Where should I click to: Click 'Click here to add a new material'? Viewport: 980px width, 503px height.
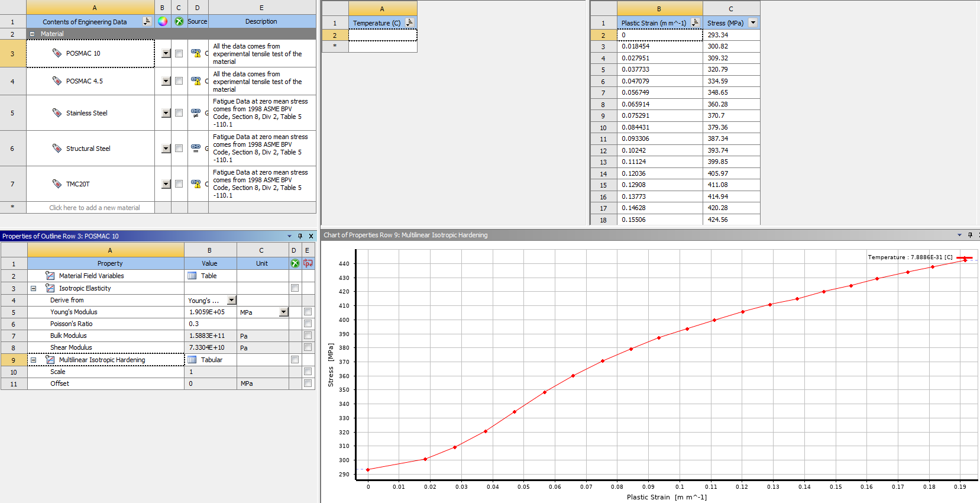(95, 208)
